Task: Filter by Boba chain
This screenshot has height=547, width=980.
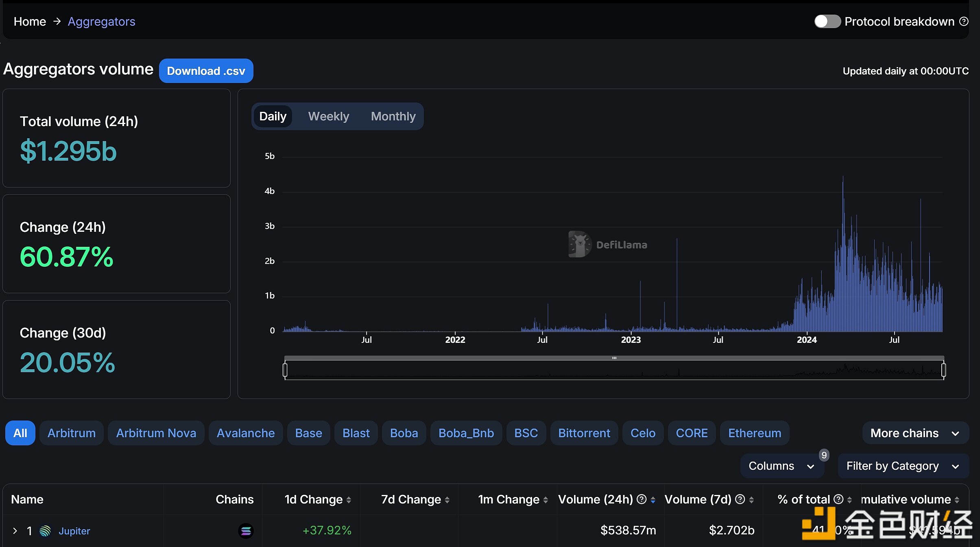Action: (404, 433)
